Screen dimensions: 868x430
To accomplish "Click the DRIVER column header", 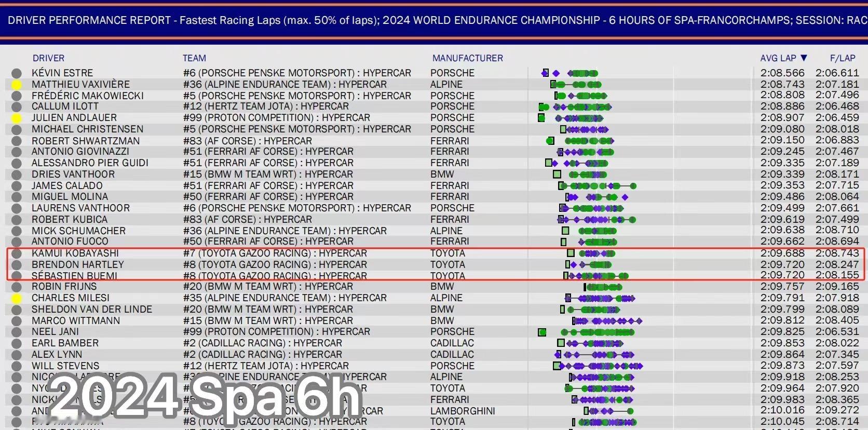I will [49, 58].
